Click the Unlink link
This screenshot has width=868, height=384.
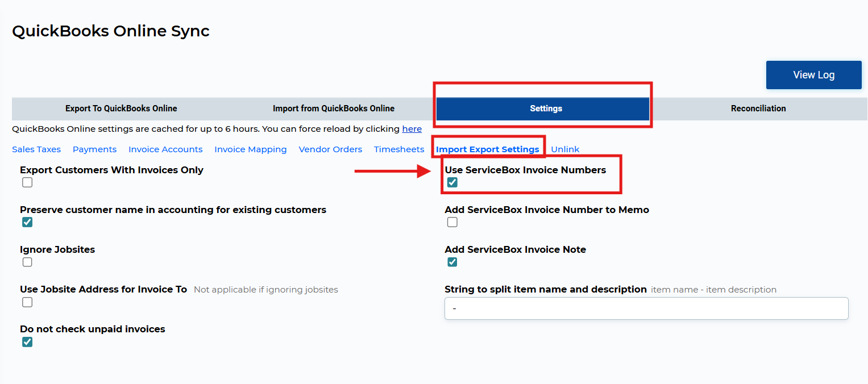coord(565,149)
